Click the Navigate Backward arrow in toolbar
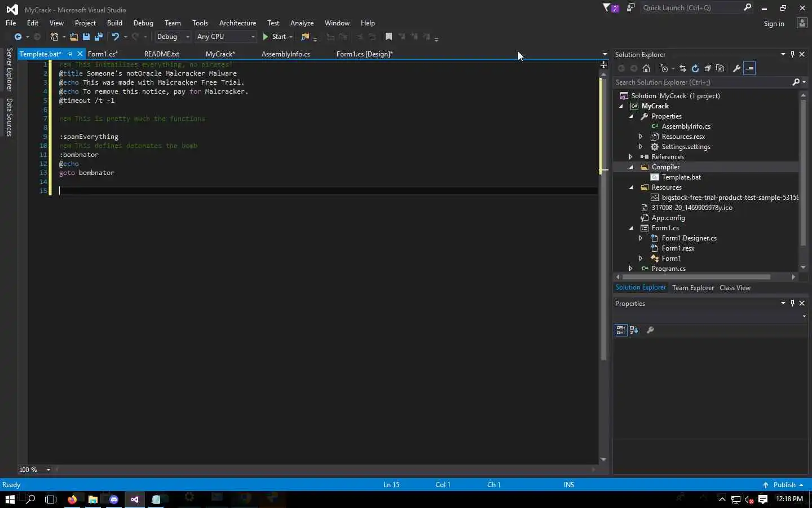The height and width of the screenshot is (508, 812). coord(18,37)
